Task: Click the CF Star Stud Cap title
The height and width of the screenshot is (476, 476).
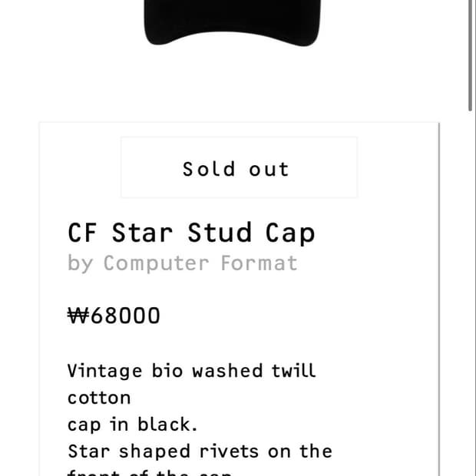Action: click(191, 233)
